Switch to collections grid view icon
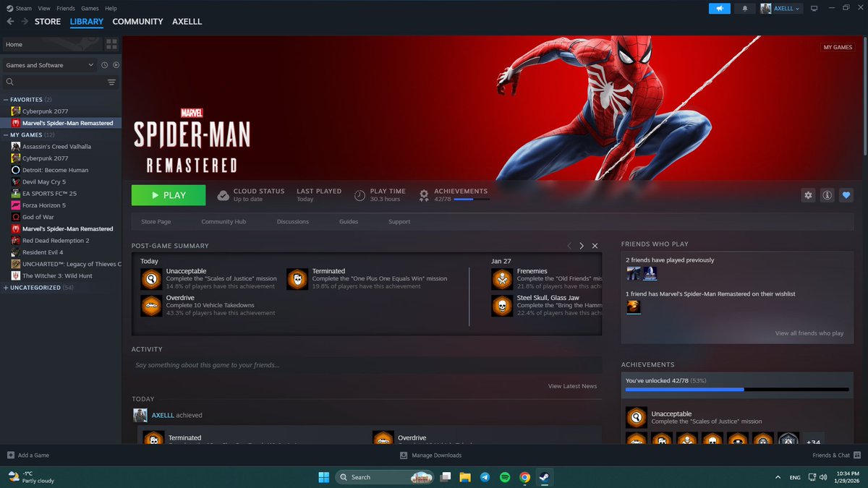868x488 pixels. click(x=111, y=44)
